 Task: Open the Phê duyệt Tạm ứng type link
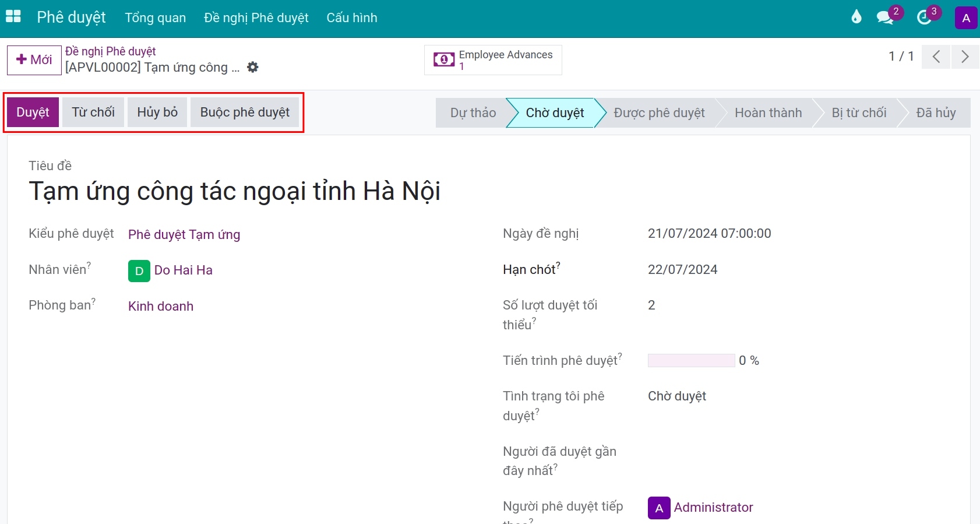[x=184, y=235]
